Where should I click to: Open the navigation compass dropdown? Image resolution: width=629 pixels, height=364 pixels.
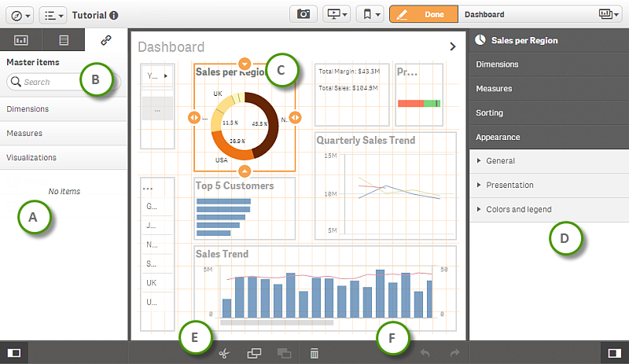[x=20, y=14]
